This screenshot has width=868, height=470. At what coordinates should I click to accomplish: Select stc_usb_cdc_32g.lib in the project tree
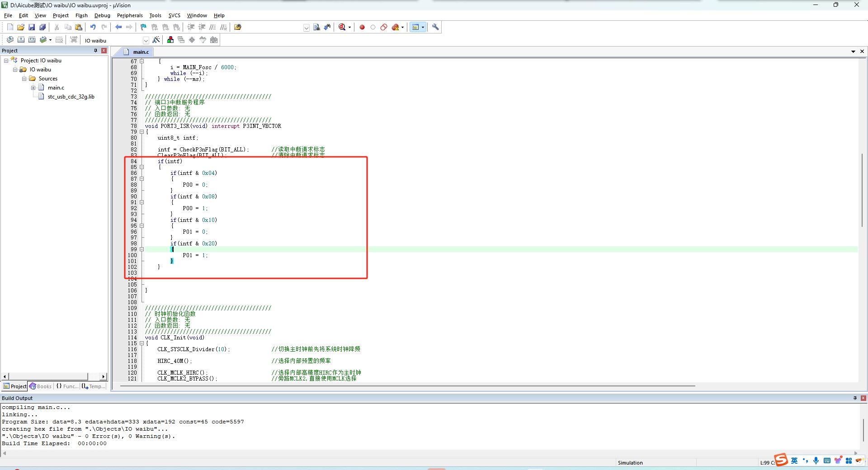point(71,97)
